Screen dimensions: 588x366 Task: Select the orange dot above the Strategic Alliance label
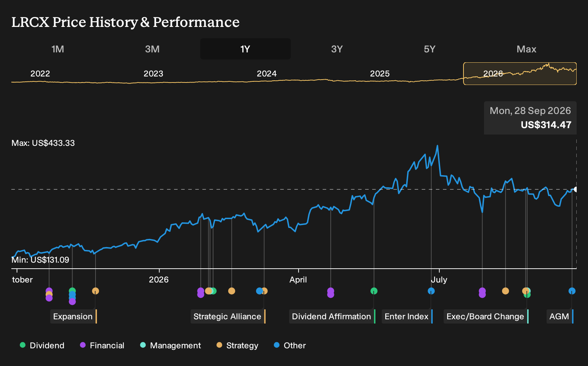pos(264,291)
